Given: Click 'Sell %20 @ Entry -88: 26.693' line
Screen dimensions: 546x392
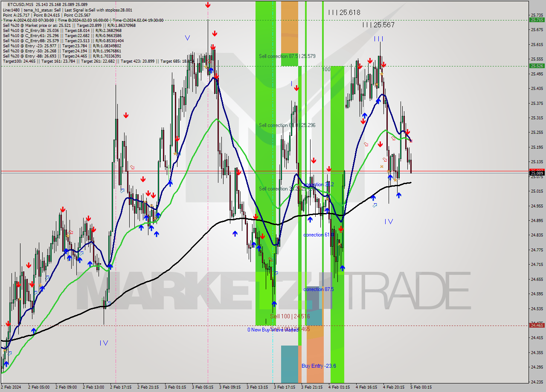Looking at the screenshot, I should tap(62, 56).
